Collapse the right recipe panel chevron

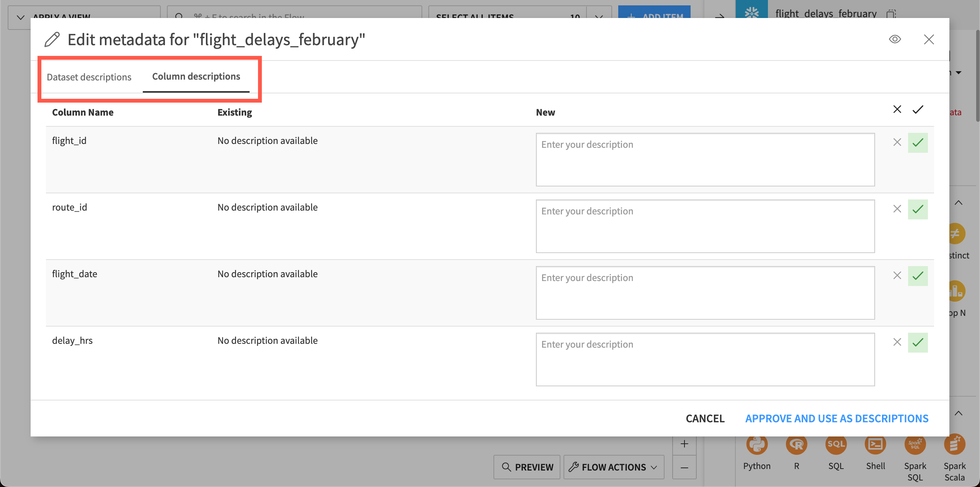[958, 202]
